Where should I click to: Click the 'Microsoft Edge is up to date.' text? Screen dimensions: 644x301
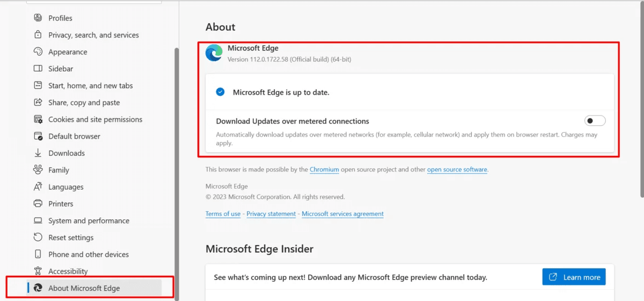(x=281, y=92)
